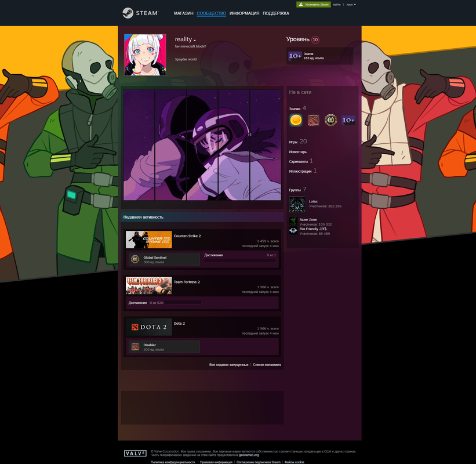The image size is (476, 464).
Task: Open the ПОДДЕРЖКА menu
Action: [275, 13]
